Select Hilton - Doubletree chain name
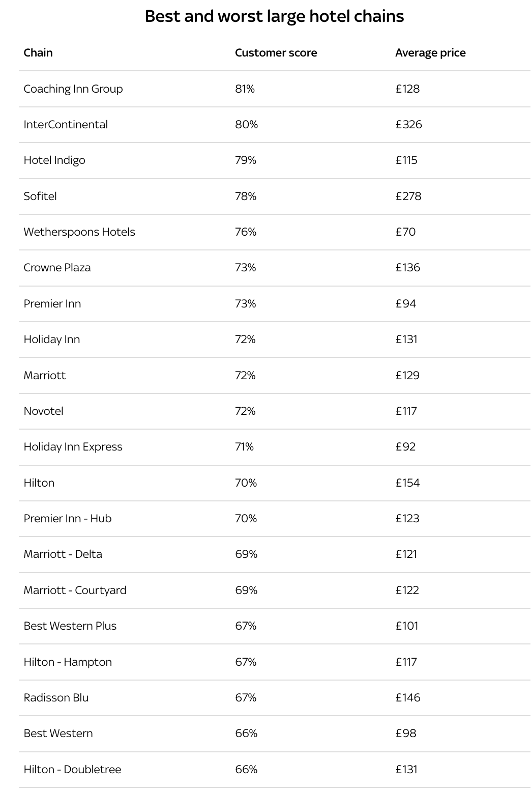This screenshot has height=789, width=532. (x=72, y=770)
